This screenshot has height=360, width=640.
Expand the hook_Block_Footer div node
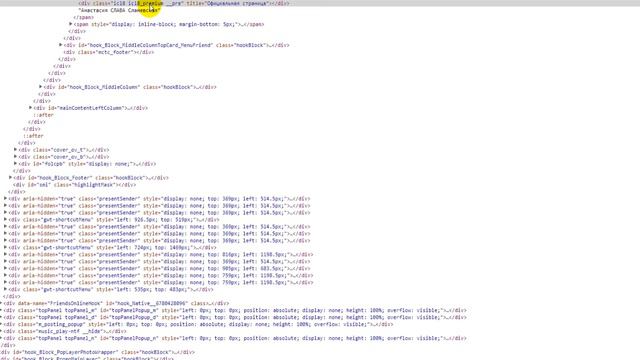[x=11, y=178]
